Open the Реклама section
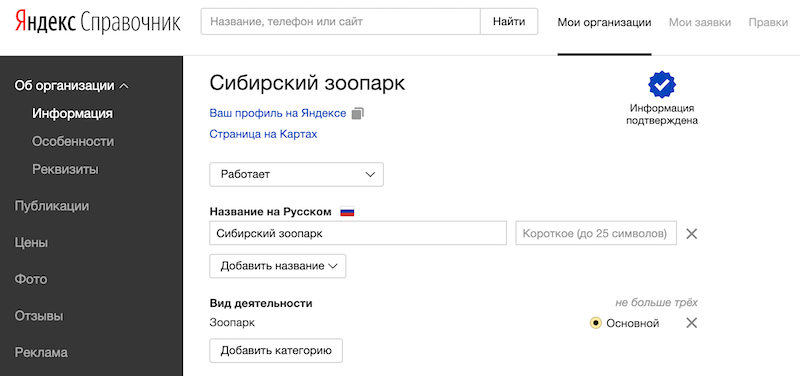The width and height of the screenshot is (800, 376). click(x=41, y=353)
